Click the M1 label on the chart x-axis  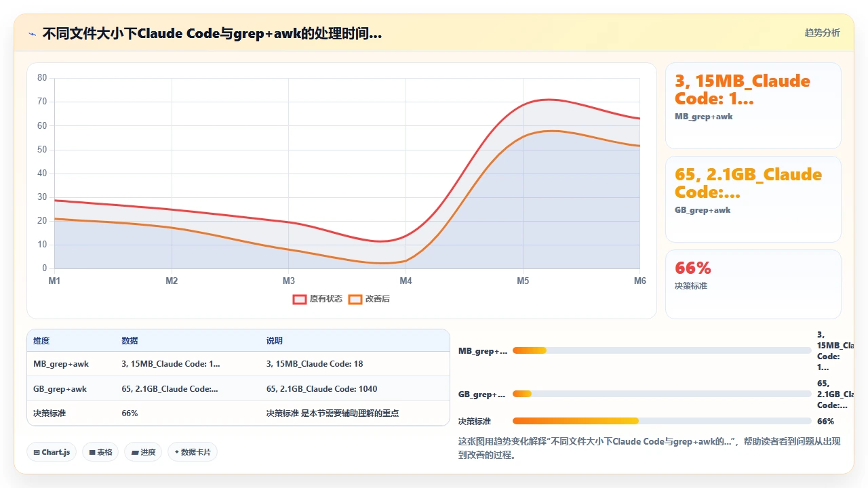(x=54, y=281)
